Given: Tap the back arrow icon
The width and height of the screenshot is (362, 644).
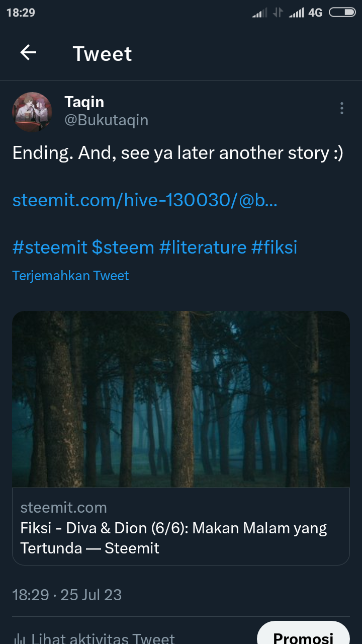Looking at the screenshot, I should pos(28,53).
